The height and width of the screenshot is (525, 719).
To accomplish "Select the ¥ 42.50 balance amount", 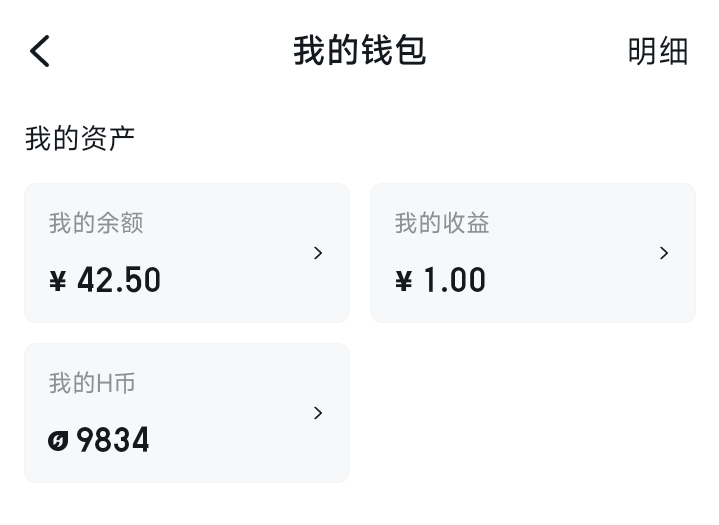I will tap(105, 280).
